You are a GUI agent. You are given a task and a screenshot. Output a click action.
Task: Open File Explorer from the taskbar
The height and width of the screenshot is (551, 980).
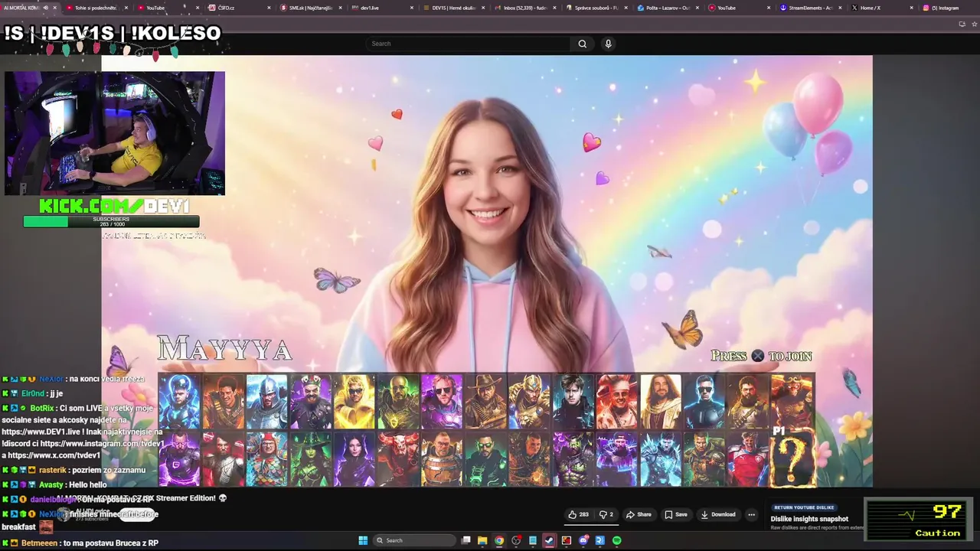point(482,540)
